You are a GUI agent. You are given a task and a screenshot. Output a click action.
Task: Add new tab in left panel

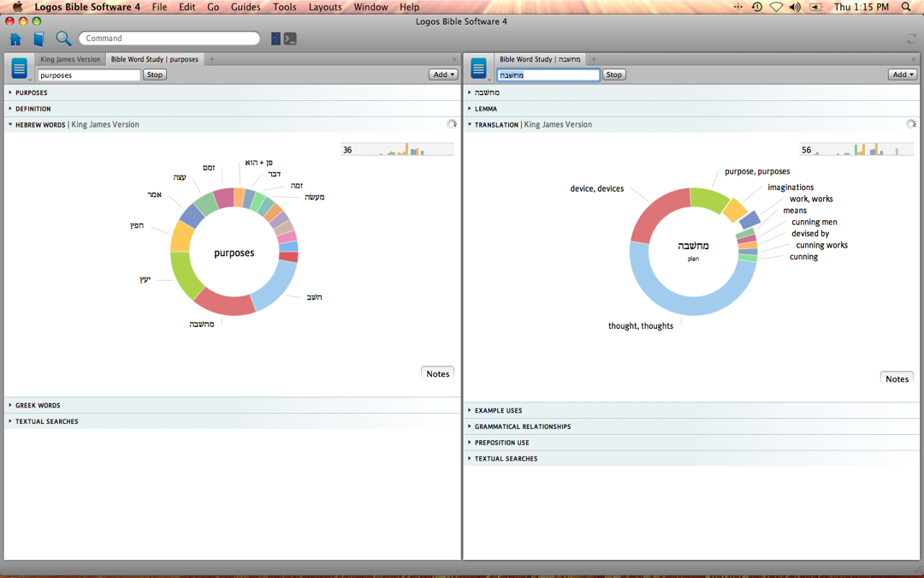click(212, 59)
